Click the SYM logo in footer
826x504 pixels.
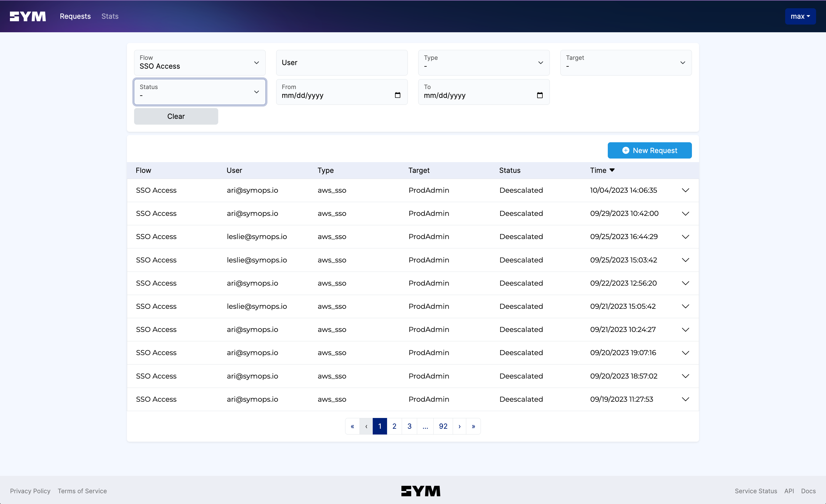point(421,491)
